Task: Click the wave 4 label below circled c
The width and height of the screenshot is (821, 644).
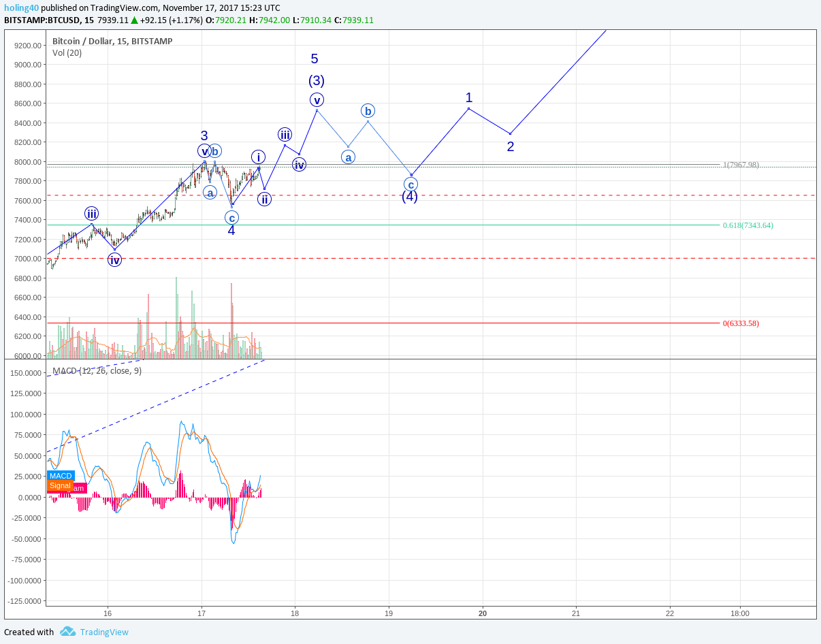Action: tap(231, 230)
